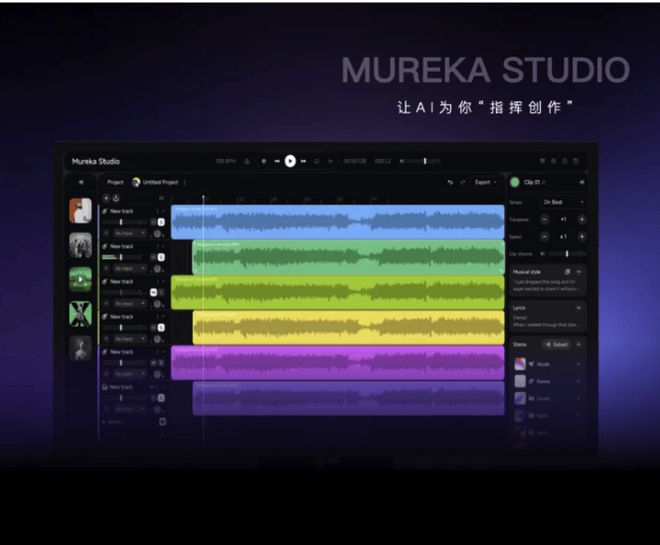This screenshot has width=660, height=545.
Task: Select the purple audio clip
Action: pos(338,363)
